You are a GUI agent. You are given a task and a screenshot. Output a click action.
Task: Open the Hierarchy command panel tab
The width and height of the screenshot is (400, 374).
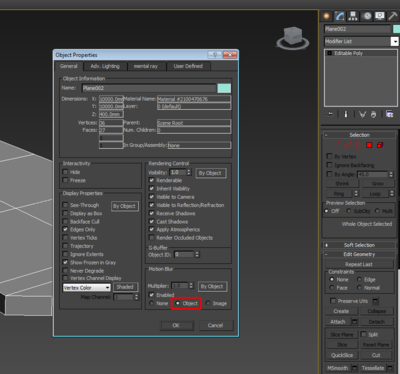(353, 16)
